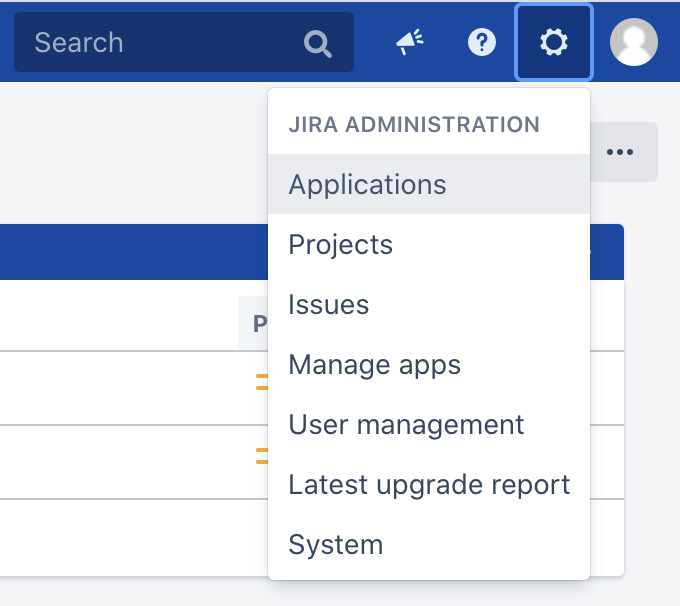Select System in administration menu
Viewport: 680px width, 606px height.
pyautogui.click(x=429, y=544)
